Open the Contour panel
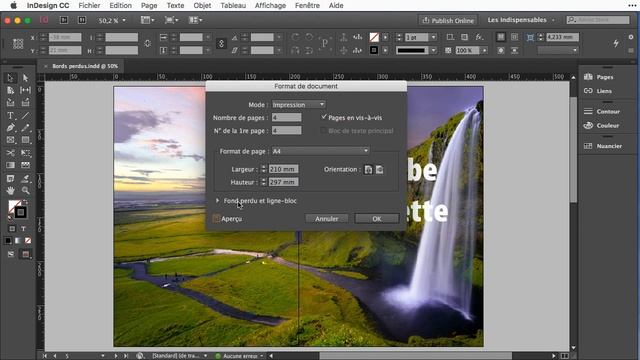The height and width of the screenshot is (360, 640). point(602,111)
